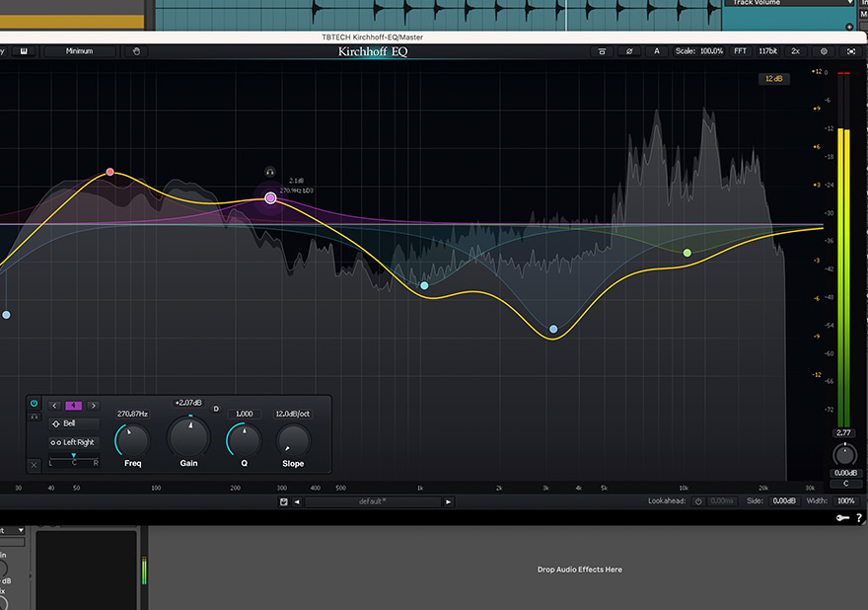Toggle the band 4 power button
Image resolution: width=868 pixels, height=610 pixels.
[x=35, y=404]
